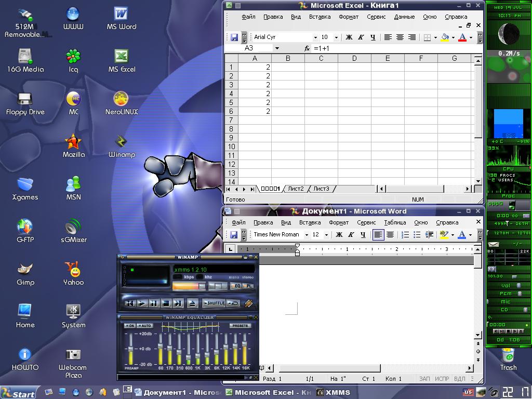Open the font size dropdown in Word
This screenshot has width=532, height=399.
coord(326,235)
